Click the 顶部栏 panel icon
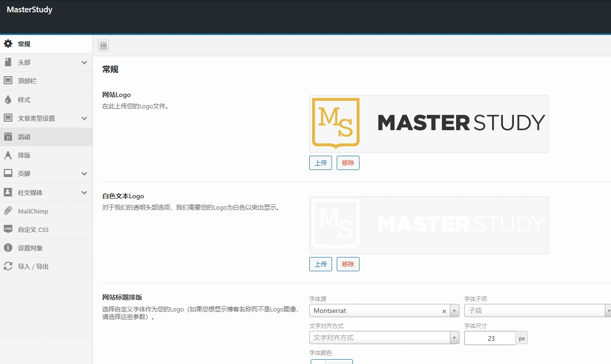 8,80
